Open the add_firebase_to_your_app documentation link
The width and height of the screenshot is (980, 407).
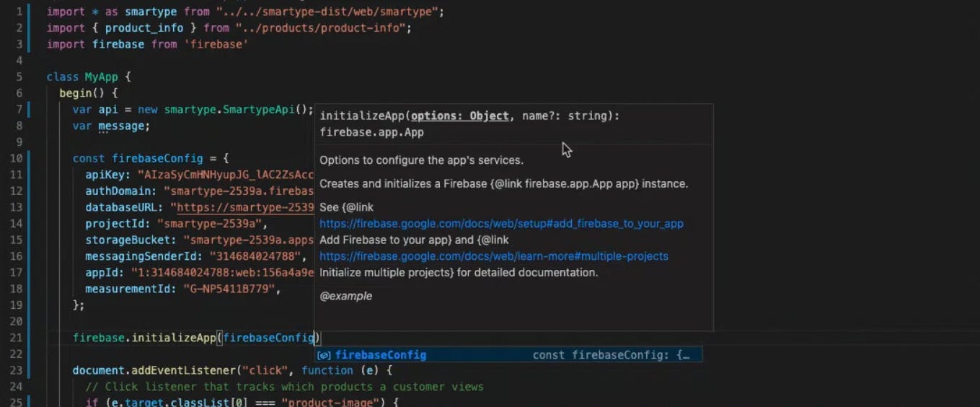click(x=501, y=224)
